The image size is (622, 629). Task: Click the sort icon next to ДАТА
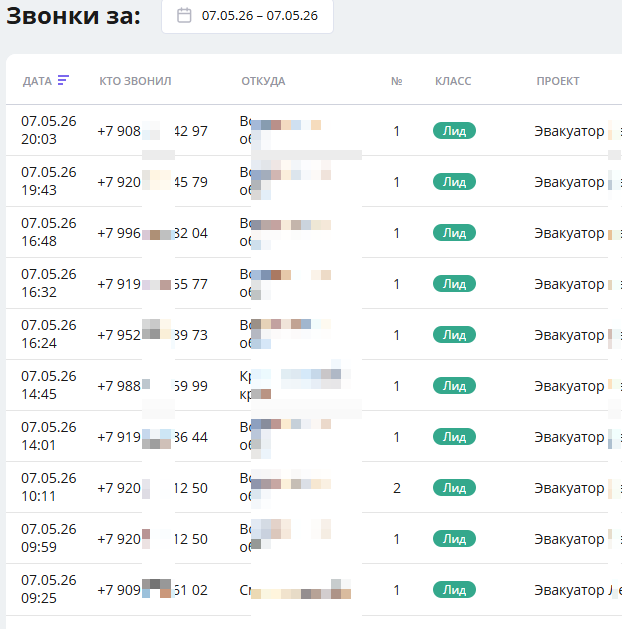(x=63, y=80)
